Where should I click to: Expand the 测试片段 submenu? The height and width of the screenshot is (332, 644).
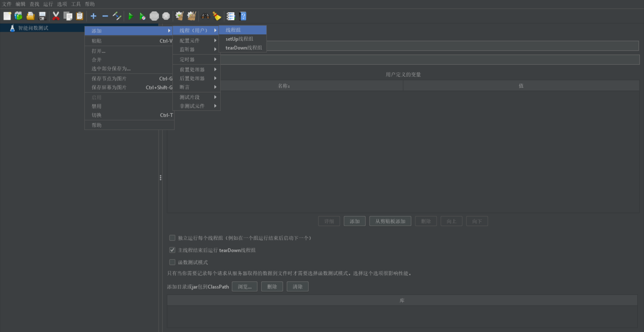click(197, 97)
